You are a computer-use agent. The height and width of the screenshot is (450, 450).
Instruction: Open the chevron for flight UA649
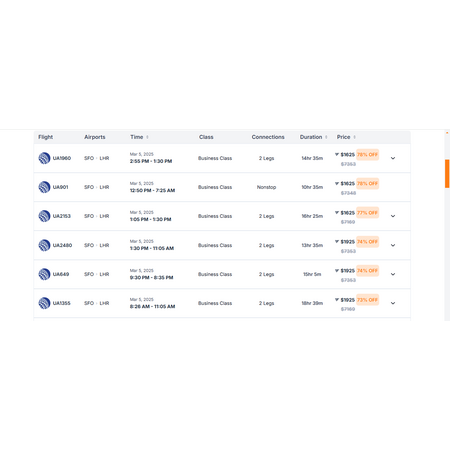(x=393, y=274)
